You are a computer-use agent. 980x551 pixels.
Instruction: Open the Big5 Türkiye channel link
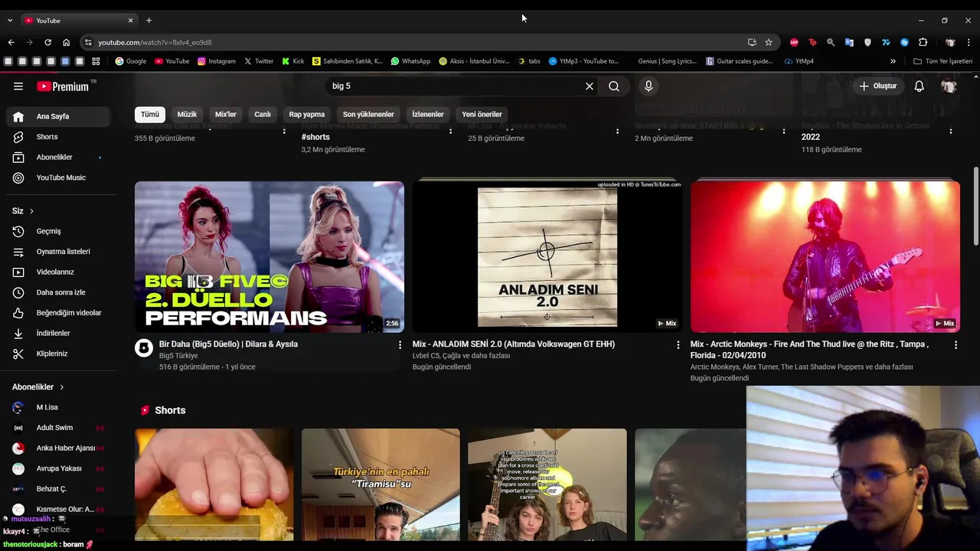tap(178, 356)
